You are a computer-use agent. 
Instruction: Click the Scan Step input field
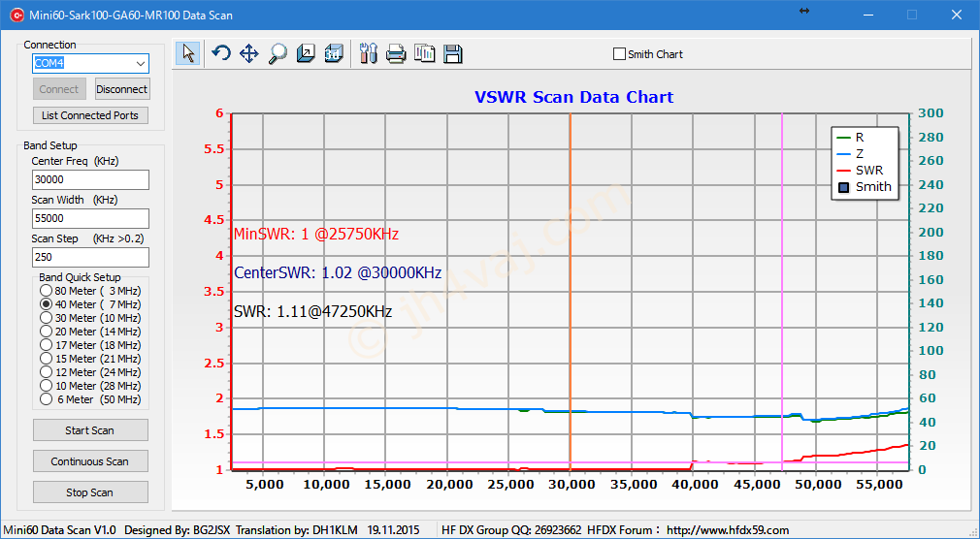click(x=90, y=257)
